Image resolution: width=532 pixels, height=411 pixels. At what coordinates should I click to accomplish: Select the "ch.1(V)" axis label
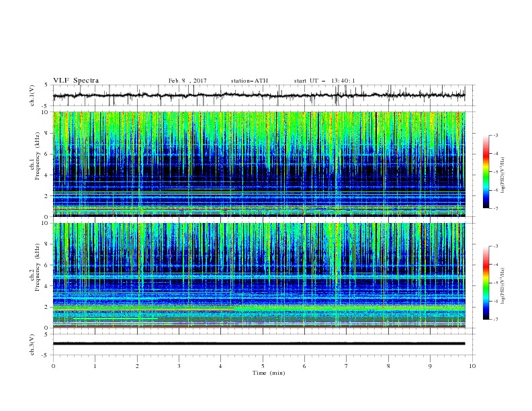pyautogui.click(x=32, y=95)
